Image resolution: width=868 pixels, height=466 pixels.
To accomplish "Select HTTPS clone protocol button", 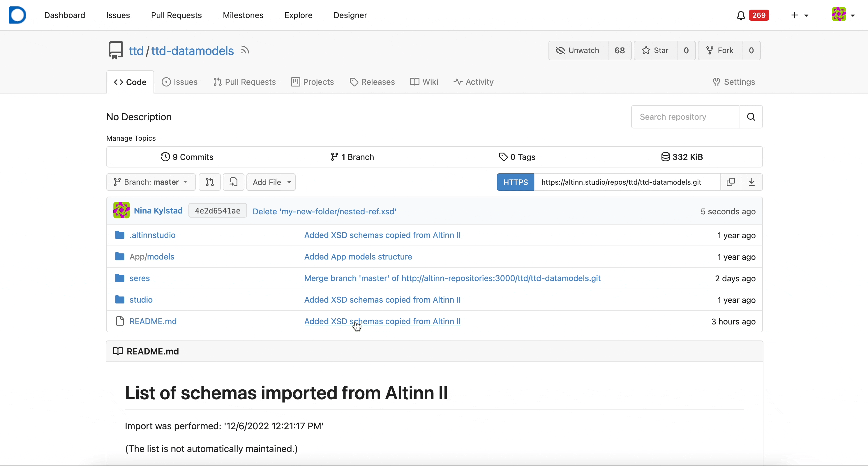I will (515, 182).
